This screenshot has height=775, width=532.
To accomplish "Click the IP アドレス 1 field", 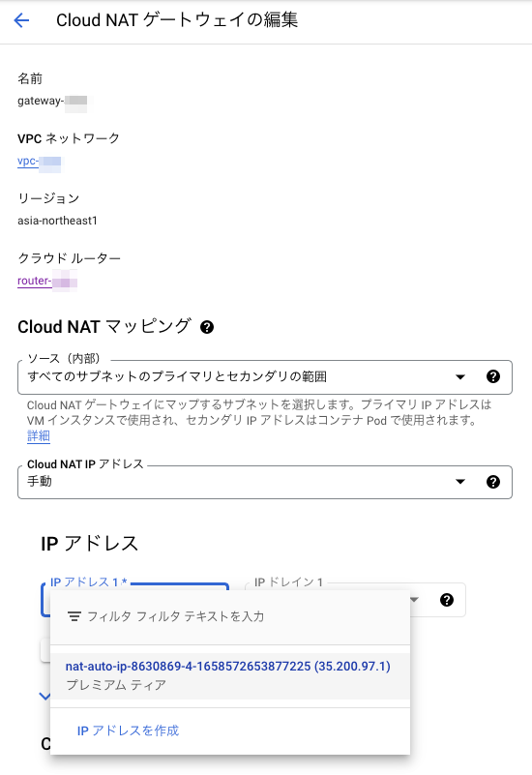I will point(134,600).
